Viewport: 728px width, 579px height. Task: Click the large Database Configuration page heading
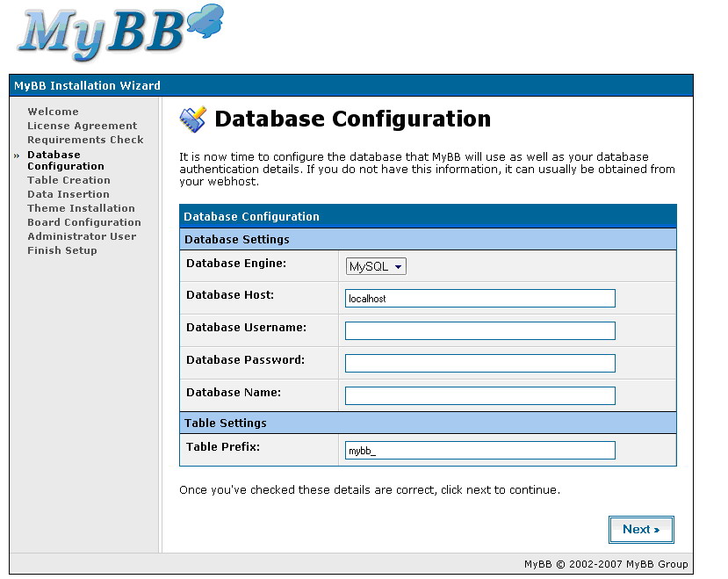(353, 119)
